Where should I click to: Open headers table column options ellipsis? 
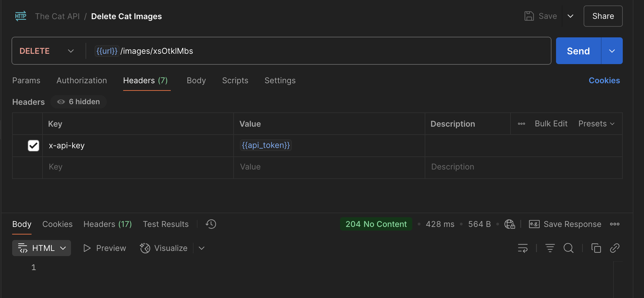521,124
